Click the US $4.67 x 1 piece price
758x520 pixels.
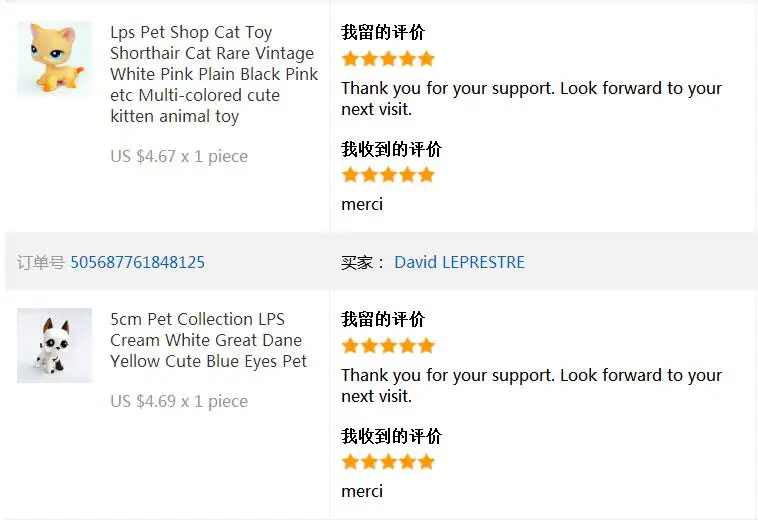coord(179,157)
